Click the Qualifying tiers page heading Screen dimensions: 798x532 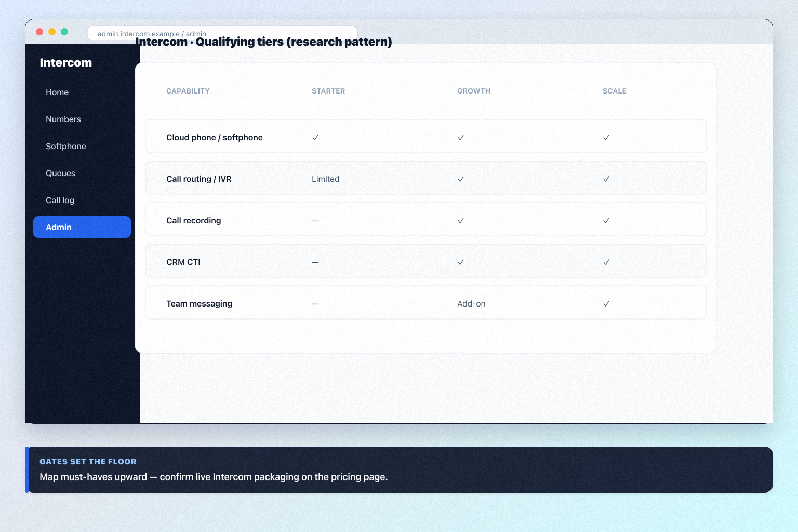(x=264, y=42)
